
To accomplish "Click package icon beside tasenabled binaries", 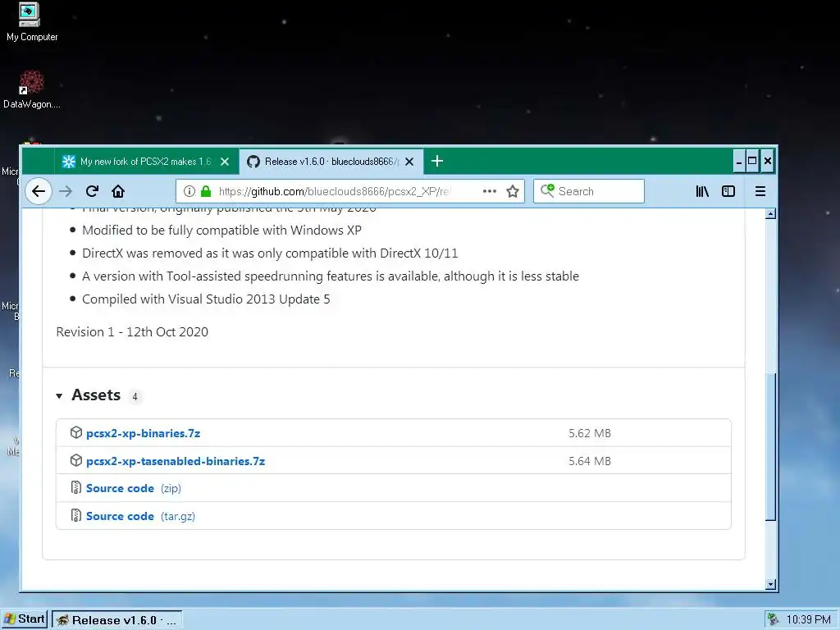I will click(x=76, y=460).
